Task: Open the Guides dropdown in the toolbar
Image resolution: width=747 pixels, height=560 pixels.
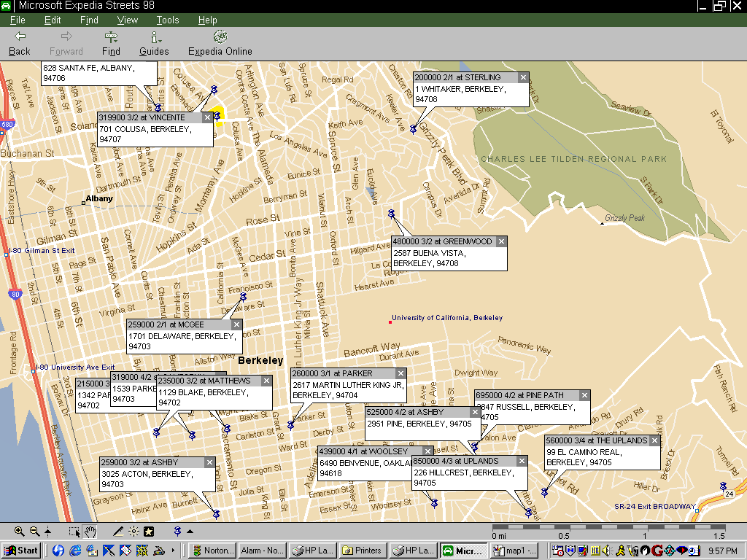Action: click(154, 43)
